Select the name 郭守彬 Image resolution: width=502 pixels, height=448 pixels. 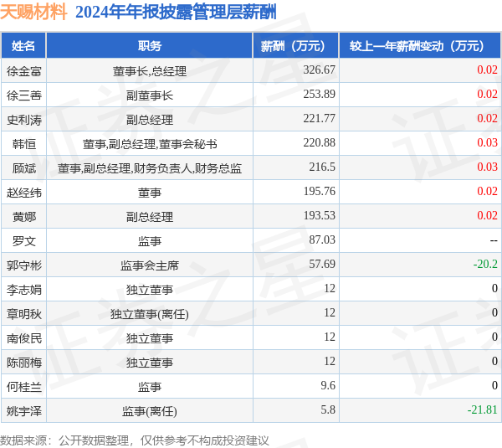pos(24,265)
